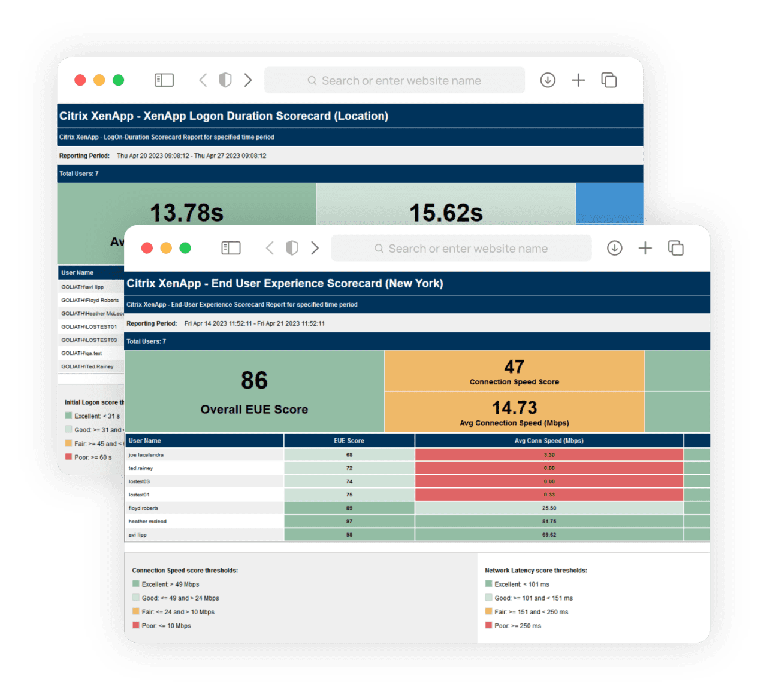Click the red Avg Conn Speed bar for ted.rainey
The height and width of the screenshot is (700, 767).
(x=548, y=468)
